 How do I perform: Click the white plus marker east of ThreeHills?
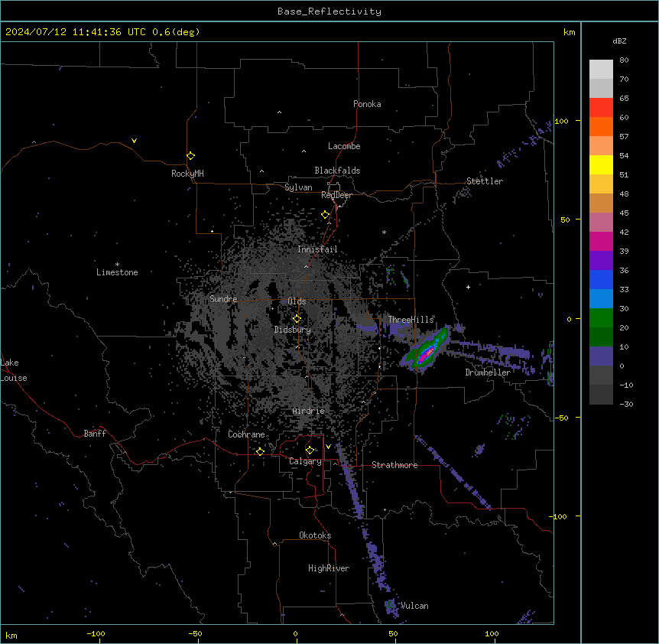(468, 287)
